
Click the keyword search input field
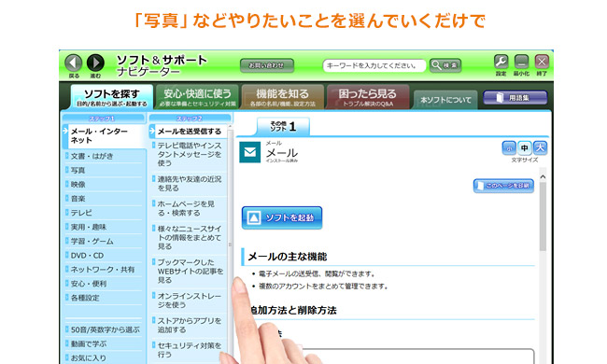click(374, 65)
